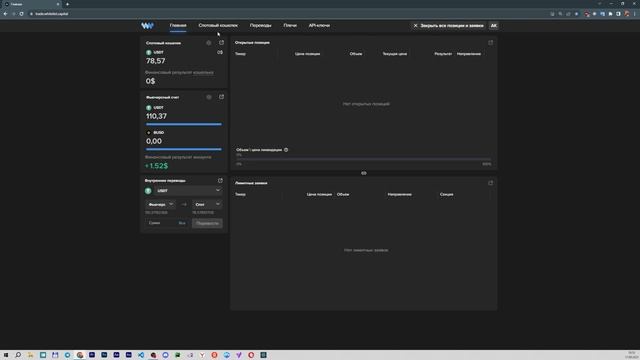Open Visual Studio Code from the taskbar
Screen dimensions: 640x360
tap(141, 355)
